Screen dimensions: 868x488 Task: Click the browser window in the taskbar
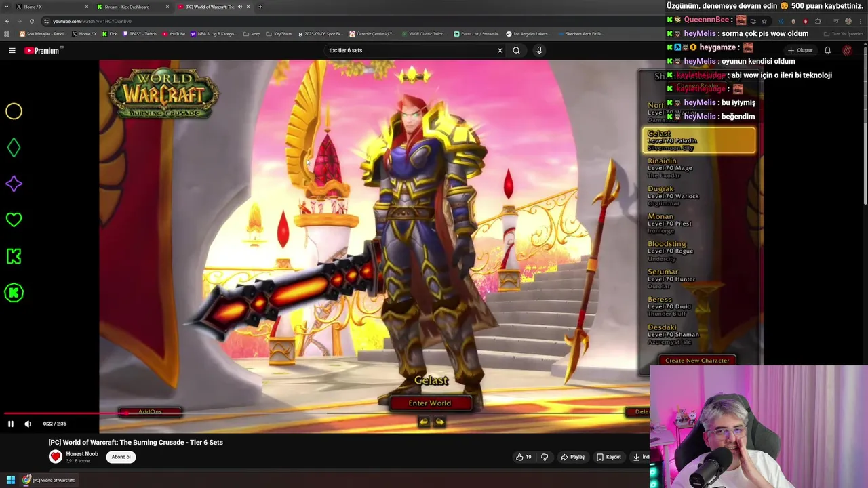pos(50,480)
